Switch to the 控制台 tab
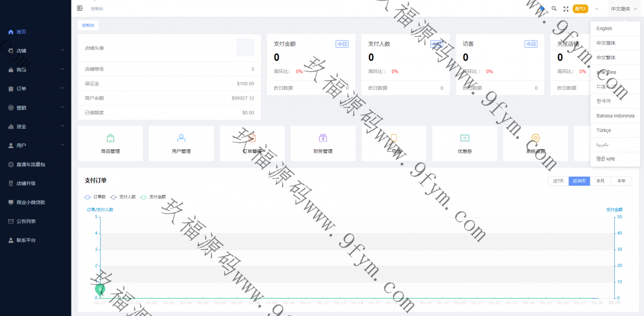 (x=88, y=25)
